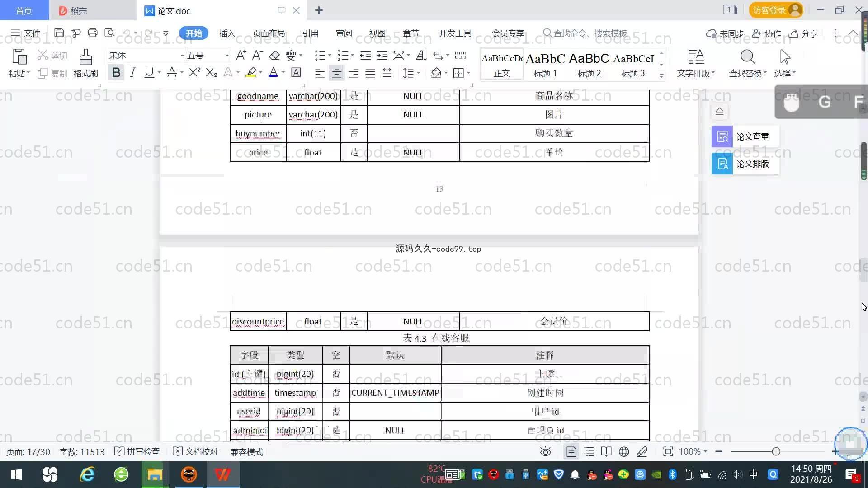The height and width of the screenshot is (488, 868).
Task: Toggle 文档校对 document proofreading
Action: point(196,452)
